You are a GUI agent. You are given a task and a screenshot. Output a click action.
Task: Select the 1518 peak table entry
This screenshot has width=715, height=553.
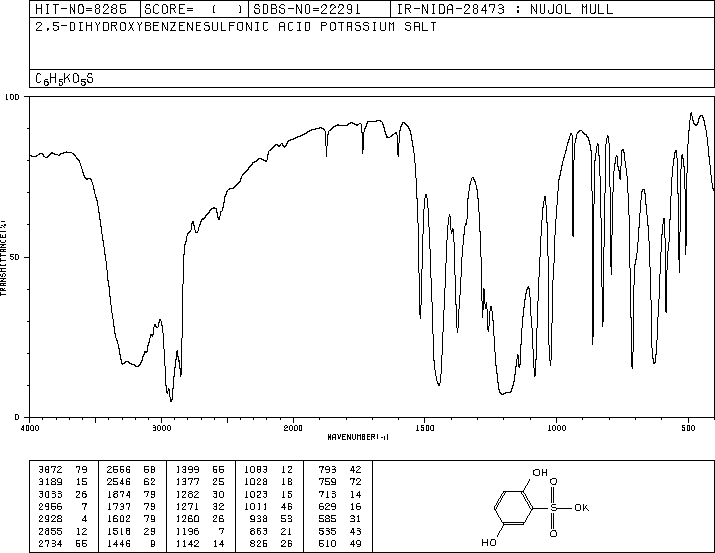coord(131,531)
